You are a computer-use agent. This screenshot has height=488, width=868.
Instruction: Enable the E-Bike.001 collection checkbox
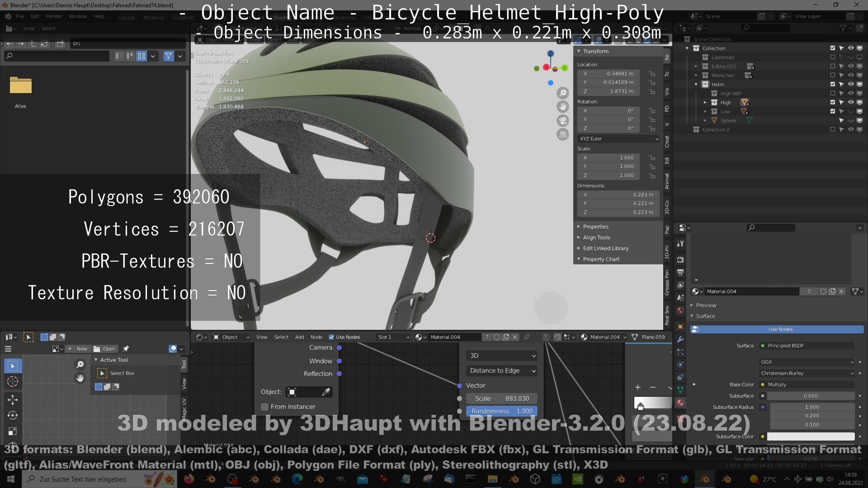click(833, 66)
